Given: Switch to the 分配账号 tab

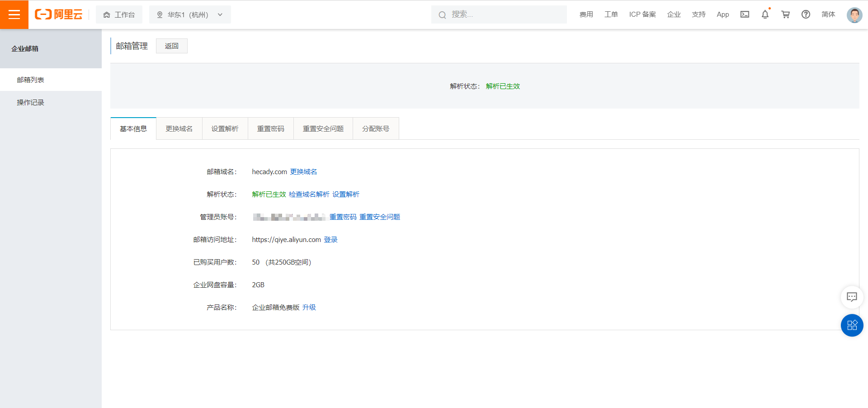Looking at the screenshot, I should (x=375, y=129).
